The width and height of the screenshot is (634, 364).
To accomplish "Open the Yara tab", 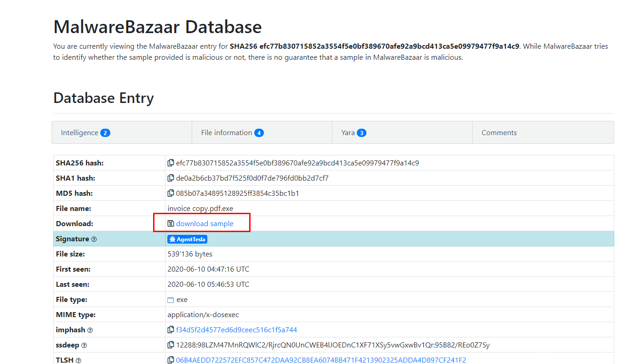I will pyautogui.click(x=353, y=133).
